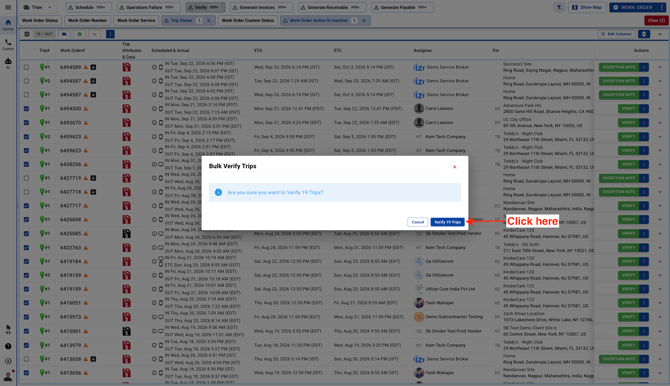Confirm with the Verify 19 Trips button
The width and height of the screenshot is (670, 386).
coord(447,222)
